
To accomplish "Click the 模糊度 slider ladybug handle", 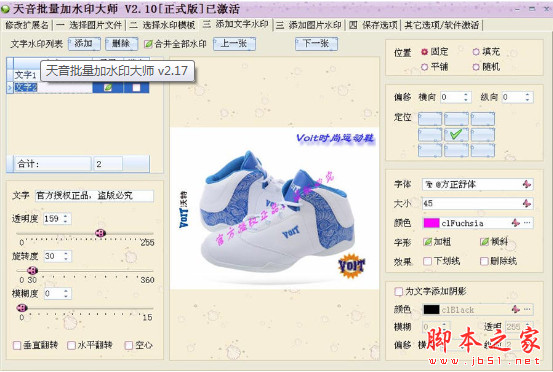I will (x=22, y=308).
